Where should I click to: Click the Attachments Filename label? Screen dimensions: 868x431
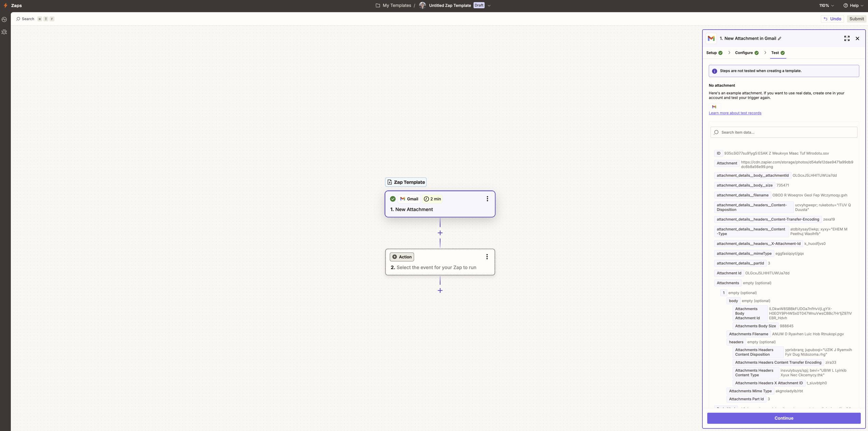pos(748,334)
